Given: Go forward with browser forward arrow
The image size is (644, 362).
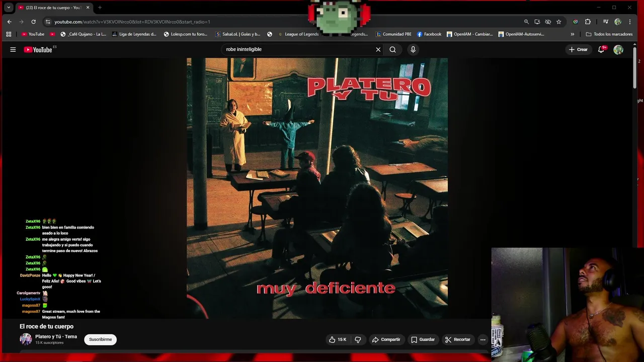Looking at the screenshot, I should (21, 22).
